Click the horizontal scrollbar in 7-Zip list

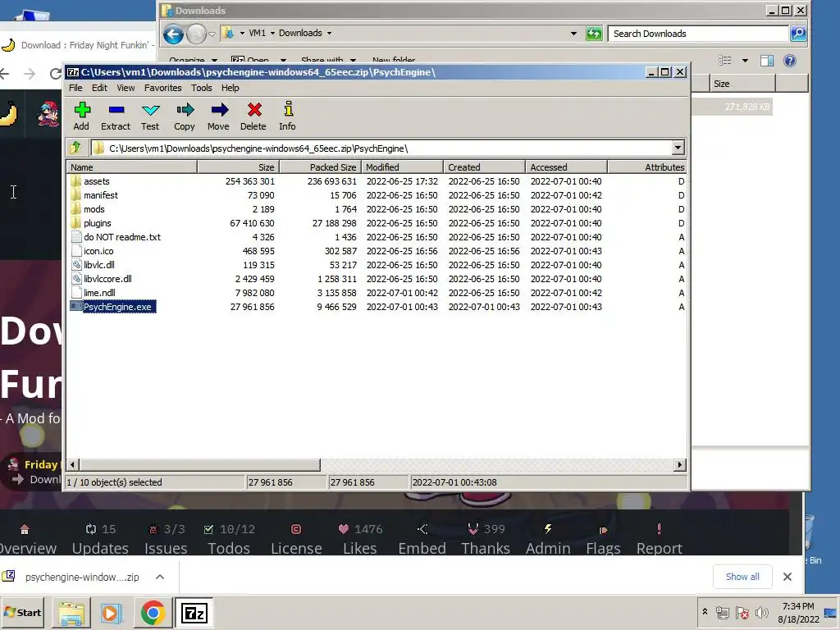point(200,464)
